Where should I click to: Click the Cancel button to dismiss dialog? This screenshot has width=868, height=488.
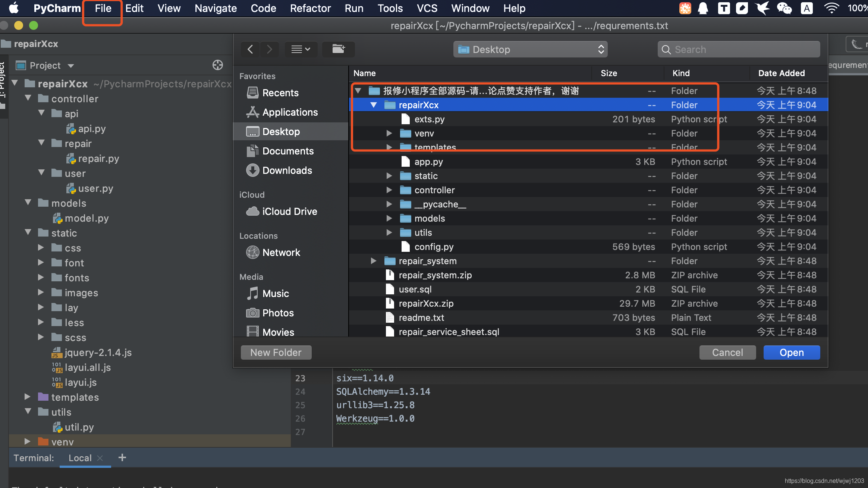point(727,352)
